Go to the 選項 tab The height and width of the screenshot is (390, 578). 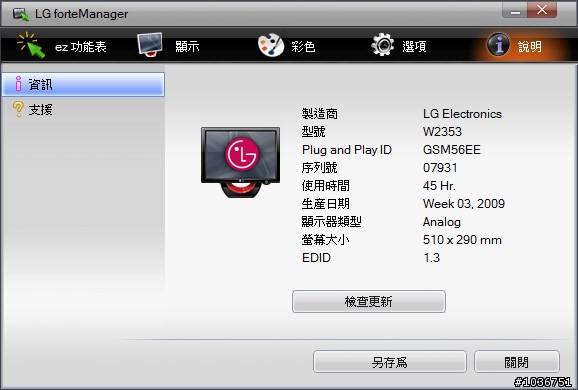[398, 46]
